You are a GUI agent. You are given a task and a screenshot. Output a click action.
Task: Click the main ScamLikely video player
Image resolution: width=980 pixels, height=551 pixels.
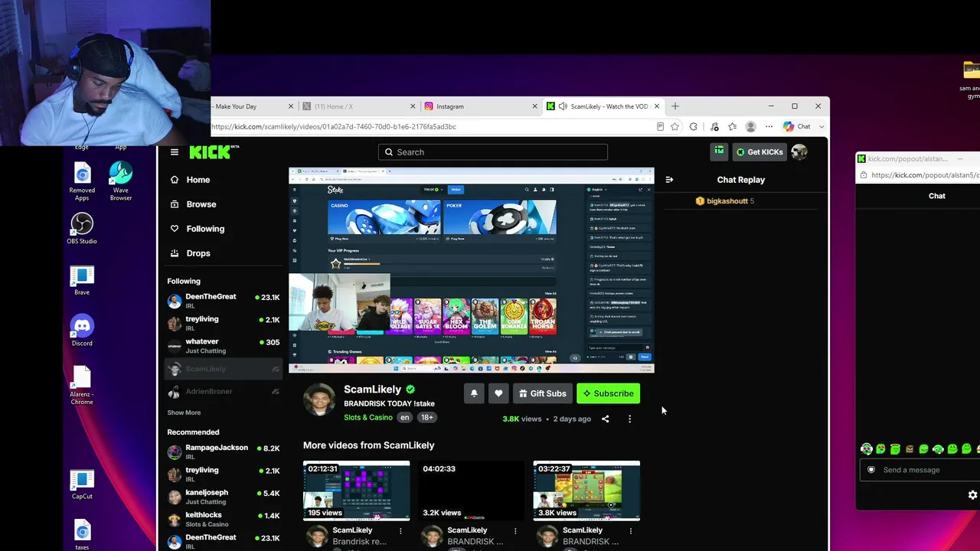point(472,270)
